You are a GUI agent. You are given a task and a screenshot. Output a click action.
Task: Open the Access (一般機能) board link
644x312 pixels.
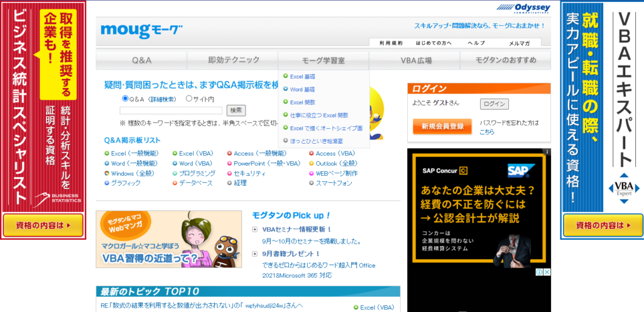point(260,154)
